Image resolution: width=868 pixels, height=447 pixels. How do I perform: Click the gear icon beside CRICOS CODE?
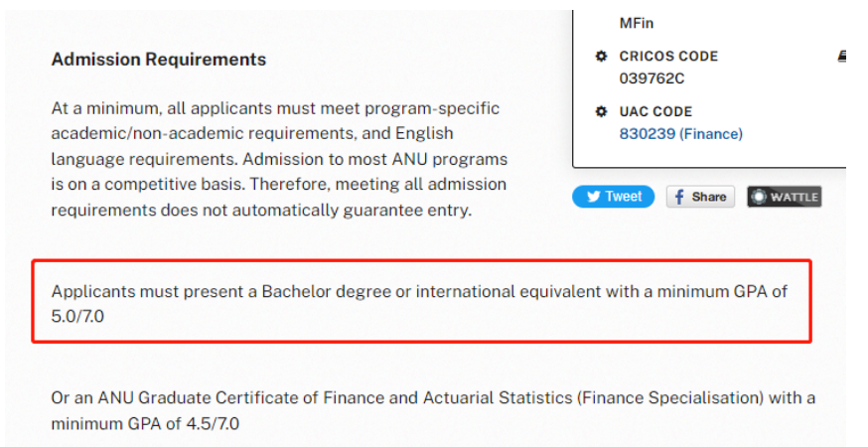coord(601,56)
